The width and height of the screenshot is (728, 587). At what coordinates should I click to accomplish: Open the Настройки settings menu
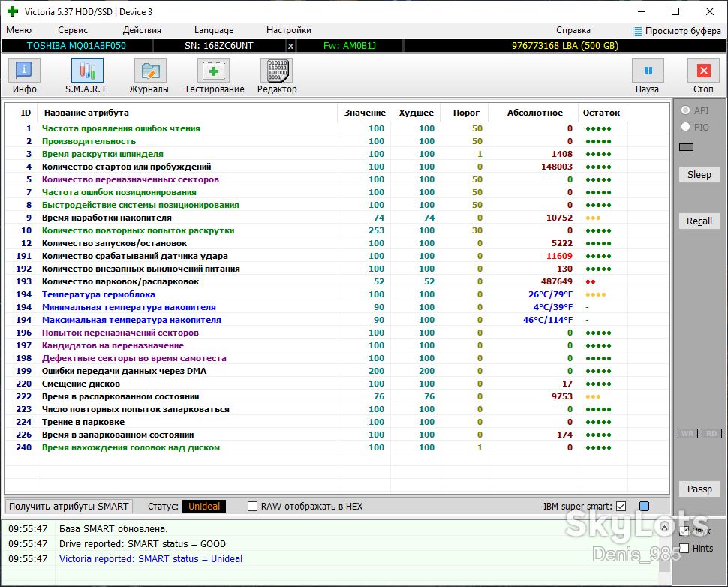coord(289,30)
